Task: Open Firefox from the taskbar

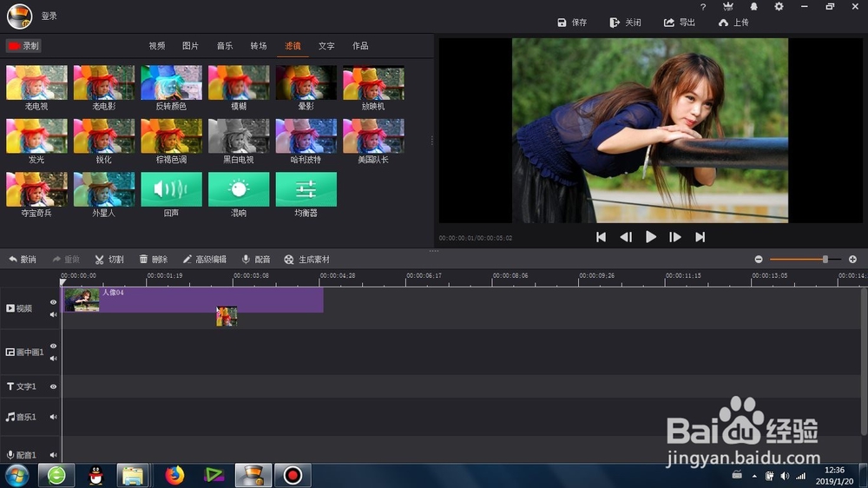Action: point(174,475)
